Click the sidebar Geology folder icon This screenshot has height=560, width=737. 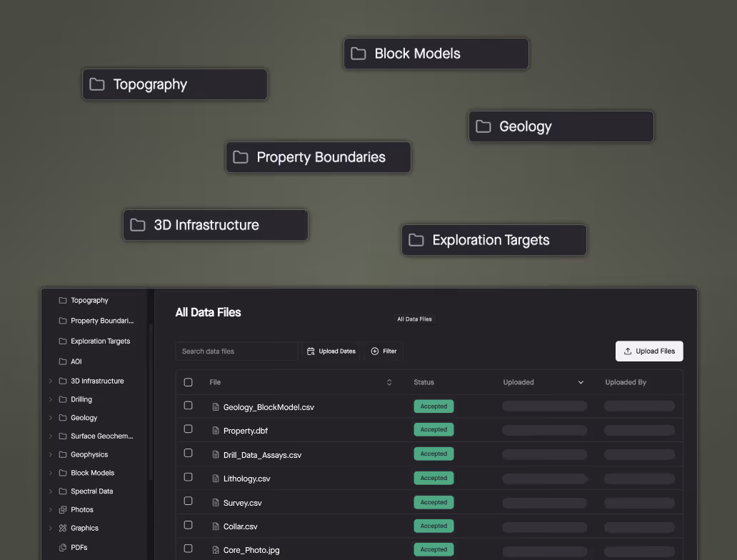(x=63, y=418)
